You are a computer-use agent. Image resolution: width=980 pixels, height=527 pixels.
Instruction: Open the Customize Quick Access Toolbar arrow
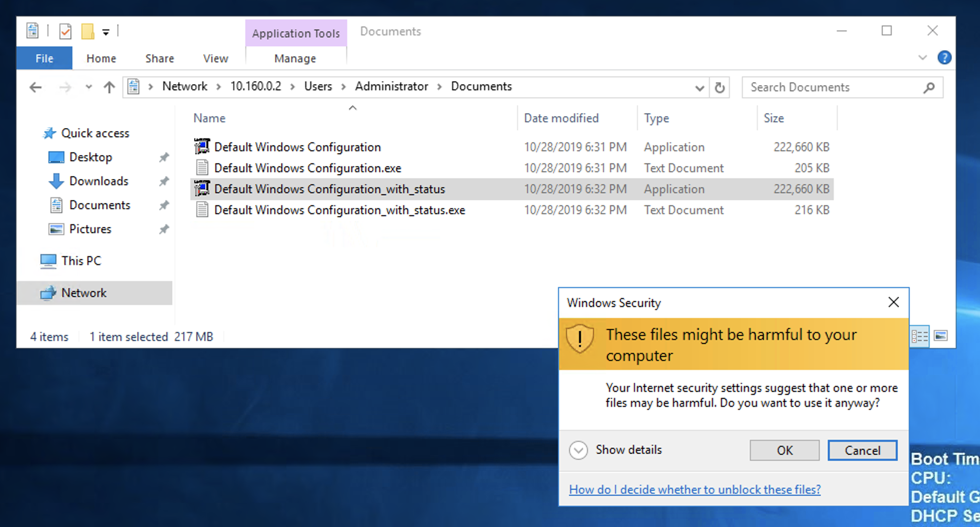pos(106,31)
